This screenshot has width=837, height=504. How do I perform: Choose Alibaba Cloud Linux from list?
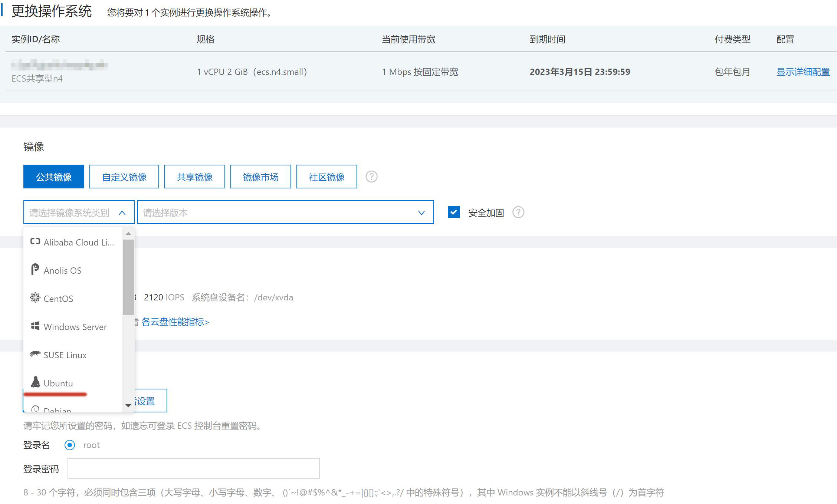[73, 242]
